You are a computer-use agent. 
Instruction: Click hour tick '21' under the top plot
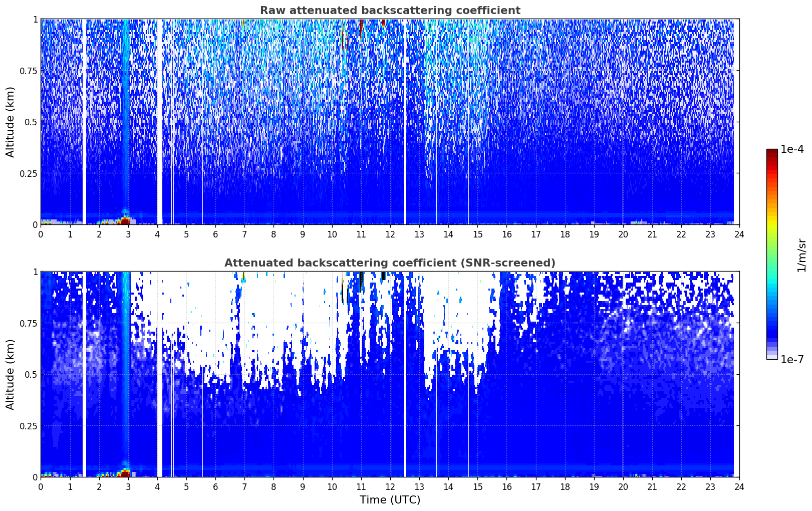(652, 234)
